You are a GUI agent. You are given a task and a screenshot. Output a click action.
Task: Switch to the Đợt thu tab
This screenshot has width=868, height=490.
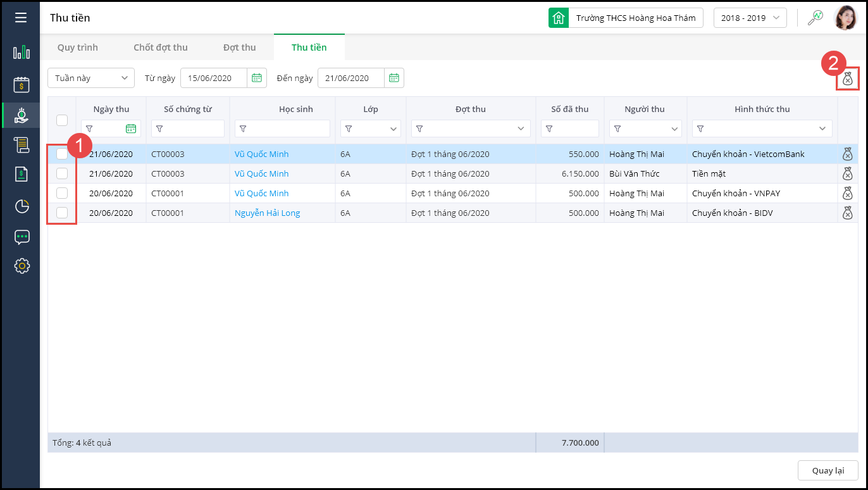[239, 47]
